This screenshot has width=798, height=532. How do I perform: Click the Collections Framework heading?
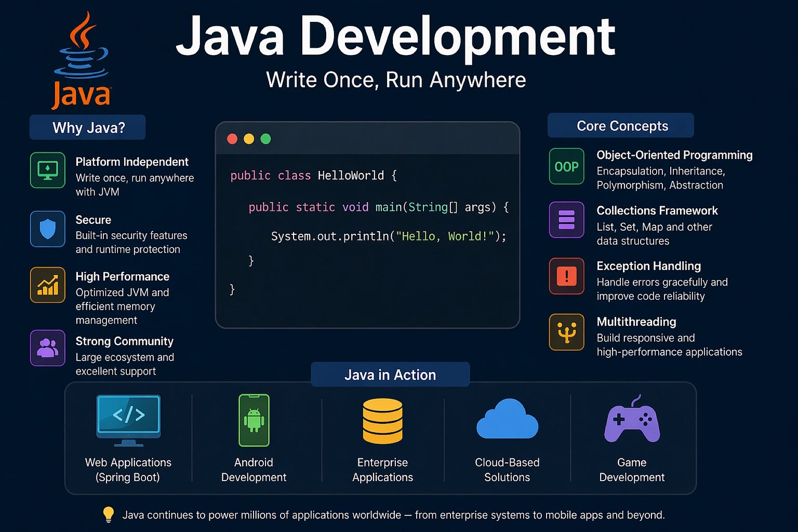657,210
